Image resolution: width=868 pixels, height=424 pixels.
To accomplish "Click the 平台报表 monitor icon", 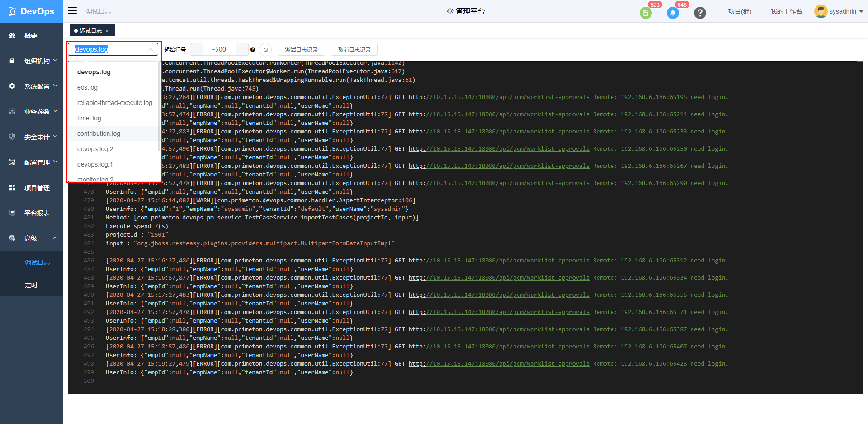I will click(x=12, y=213).
